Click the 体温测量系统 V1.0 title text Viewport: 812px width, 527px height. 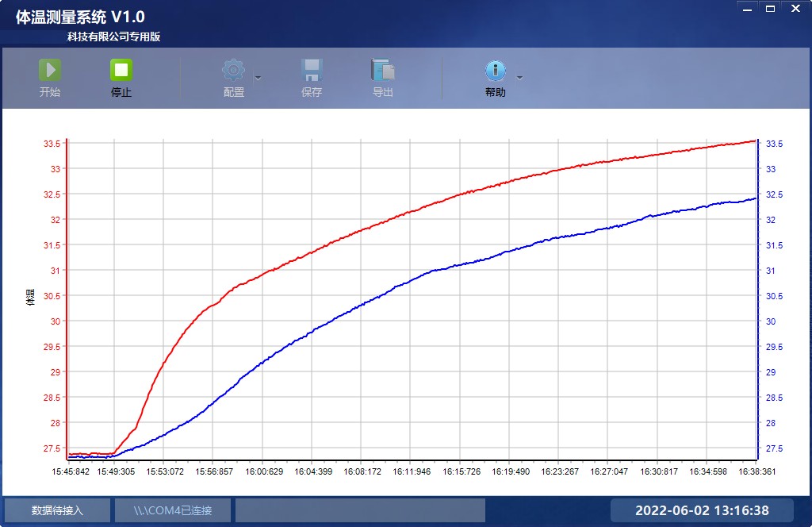(x=80, y=17)
